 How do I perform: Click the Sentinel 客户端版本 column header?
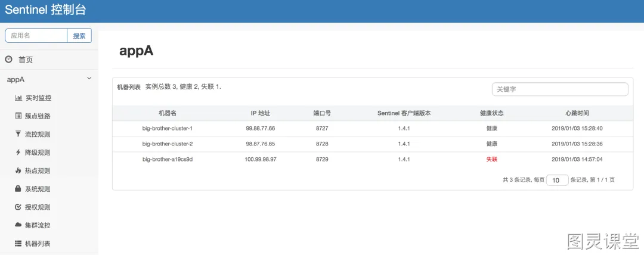404,113
